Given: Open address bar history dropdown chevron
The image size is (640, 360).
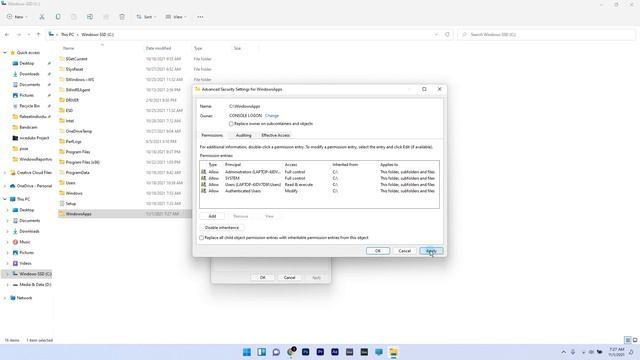Looking at the screenshot, I should (x=436, y=35).
